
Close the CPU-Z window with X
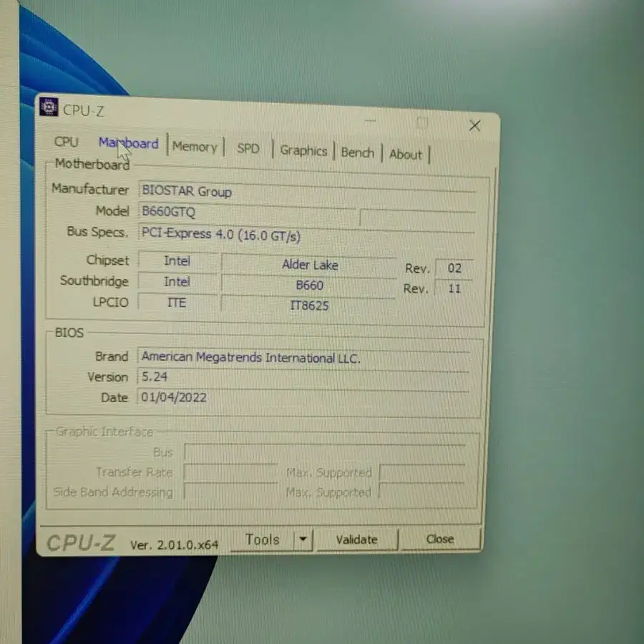coord(475,125)
